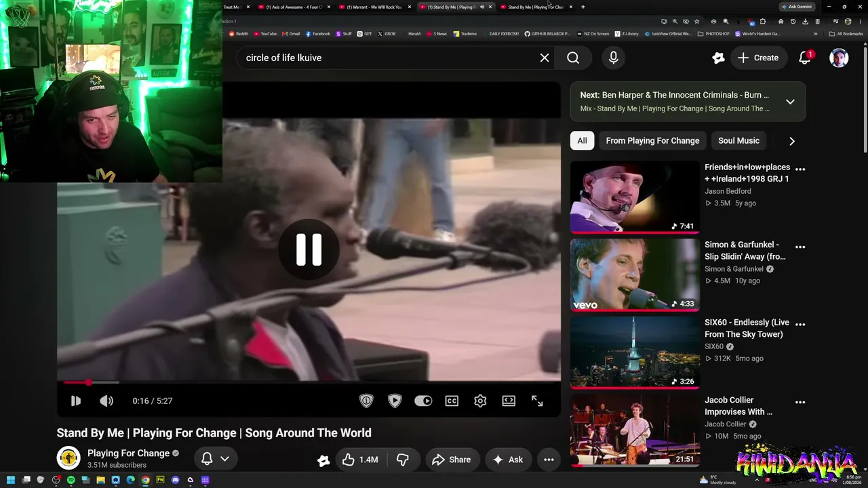Switch to the Warrant We Will Rock You tab
The image size is (868, 488).
click(x=373, y=7)
